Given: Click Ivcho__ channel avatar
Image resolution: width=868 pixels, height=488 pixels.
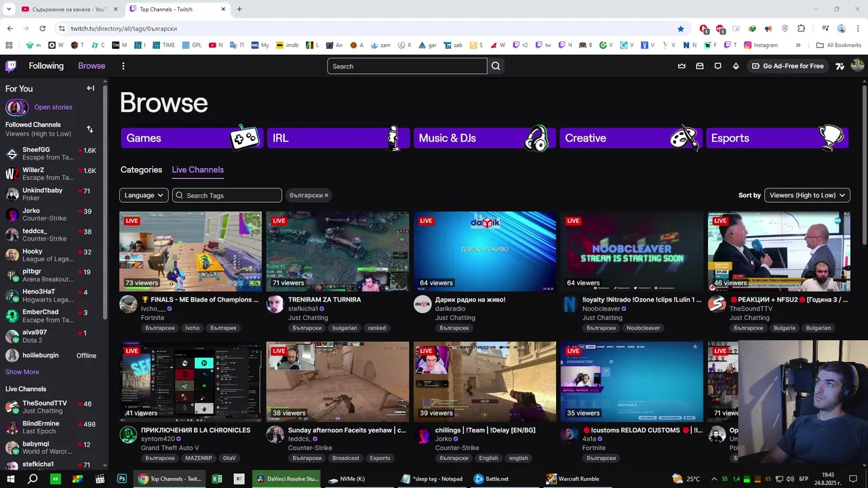Looking at the screenshot, I should [128, 304].
